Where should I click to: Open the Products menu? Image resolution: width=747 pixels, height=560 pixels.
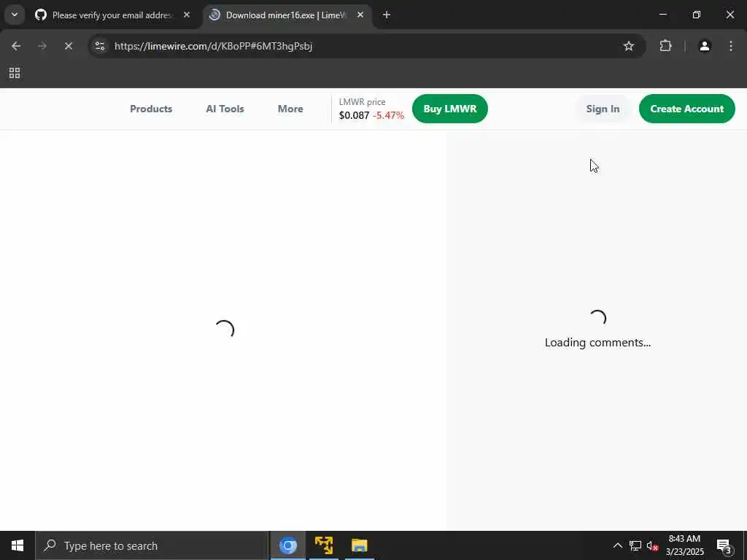click(x=151, y=109)
